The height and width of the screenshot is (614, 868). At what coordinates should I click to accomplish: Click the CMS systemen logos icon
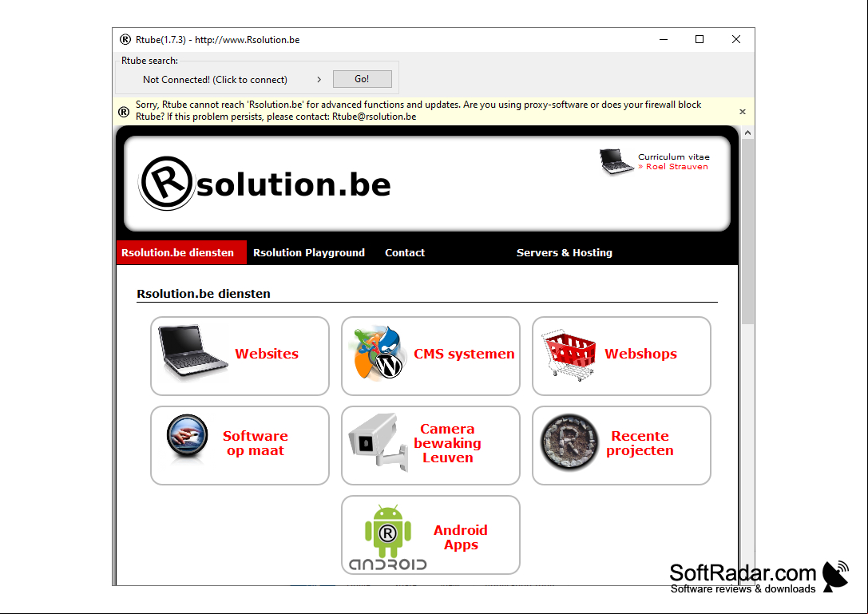tap(378, 353)
